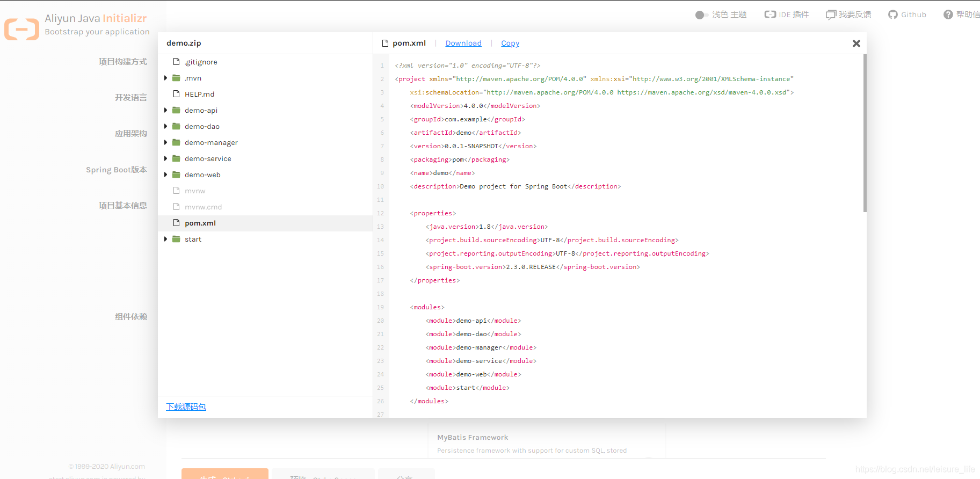980x479 pixels.
Task: Open the Github icon link
Action: 893,14
